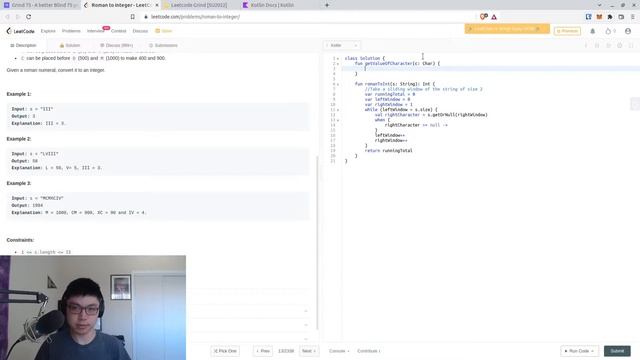This screenshot has height=360, width=640.
Task: Open Problems in LeetCode navigation
Action: 71,31
